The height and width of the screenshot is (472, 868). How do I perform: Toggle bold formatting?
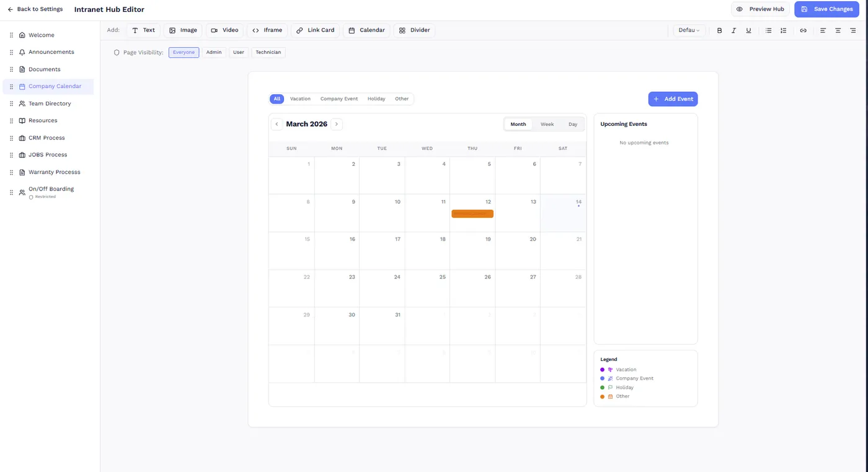tap(719, 30)
